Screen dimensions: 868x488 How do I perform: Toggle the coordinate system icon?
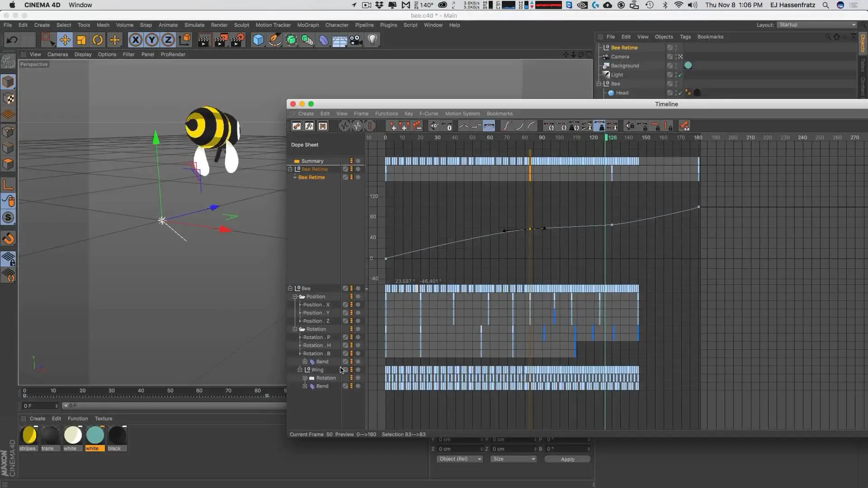pyautogui.click(x=185, y=40)
